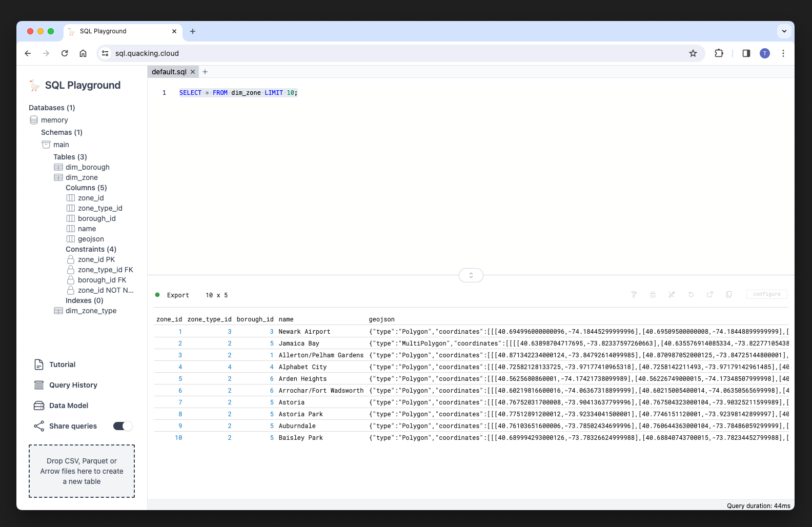Click the Newark Airport name cell
The image size is (812, 527).
[x=304, y=332]
